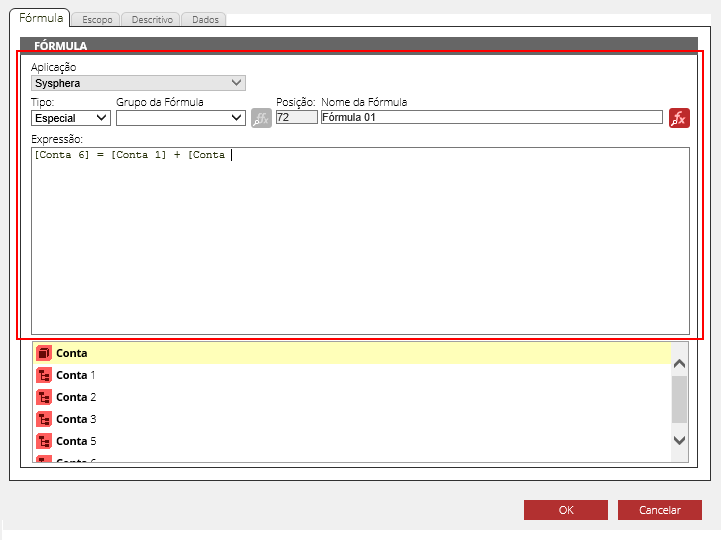Viewport: 721px width, 540px height.
Task: Confirm with the OK button
Action: click(x=566, y=510)
